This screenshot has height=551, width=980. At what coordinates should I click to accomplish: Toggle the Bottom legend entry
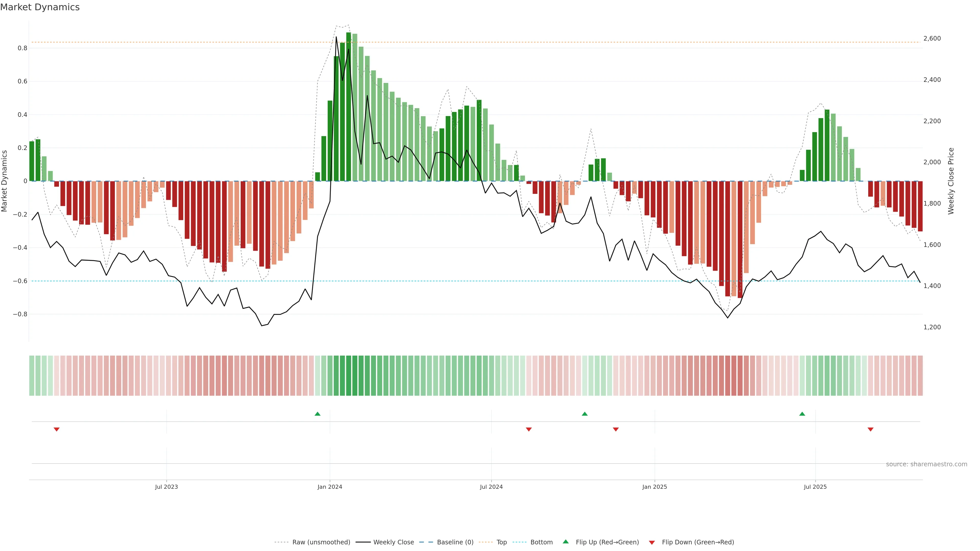click(541, 542)
